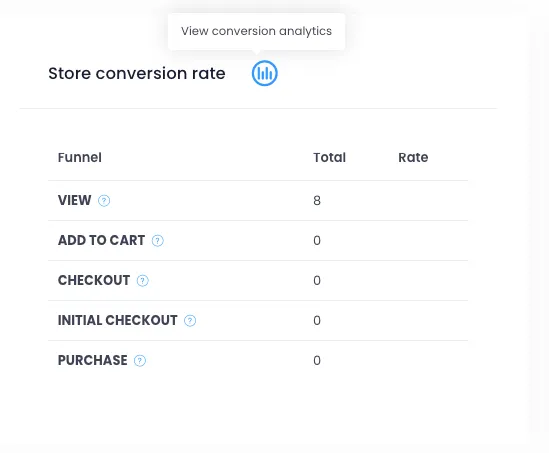Screen dimensions: 549x453
Task: Select the Rate column header
Action: click(413, 158)
